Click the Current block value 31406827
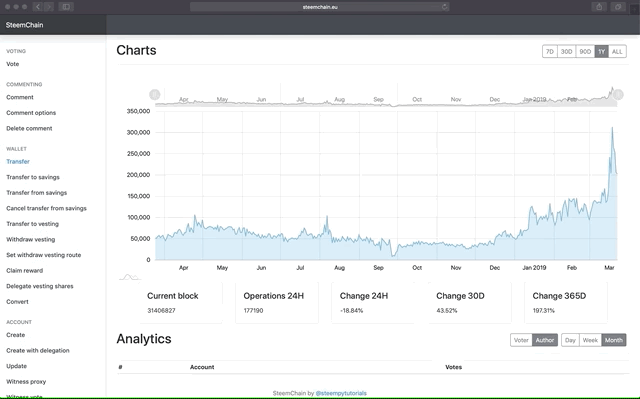Image resolution: width=640 pixels, height=399 pixels. point(161,310)
